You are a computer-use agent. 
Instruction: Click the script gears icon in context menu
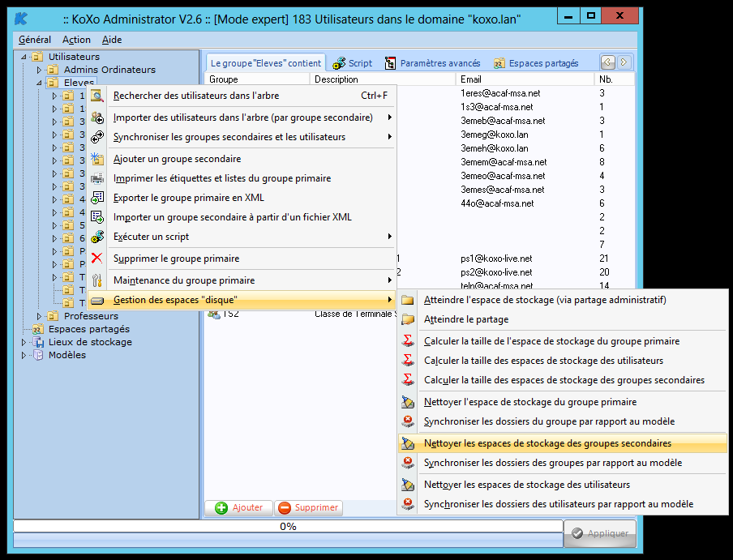click(97, 237)
